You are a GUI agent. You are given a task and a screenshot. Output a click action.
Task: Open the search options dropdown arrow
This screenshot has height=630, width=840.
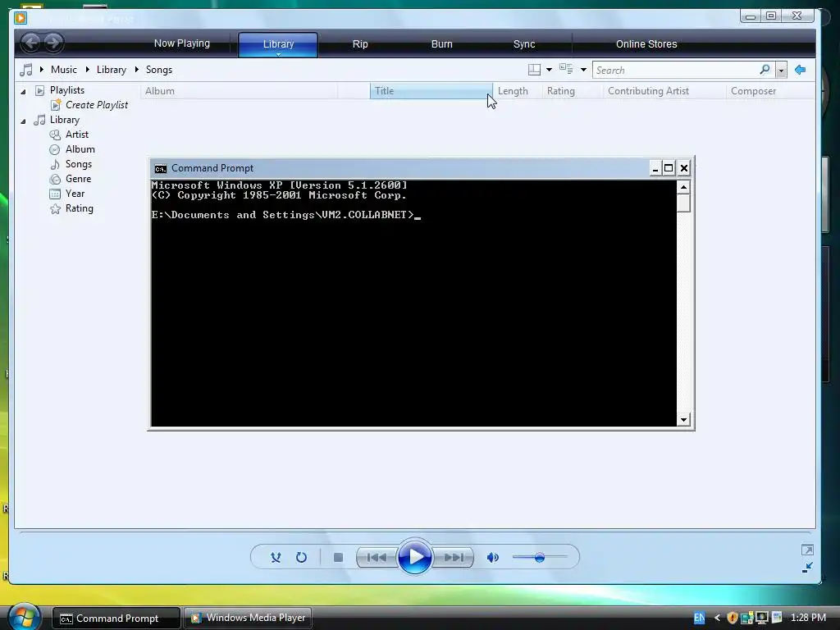coord(781,71)
